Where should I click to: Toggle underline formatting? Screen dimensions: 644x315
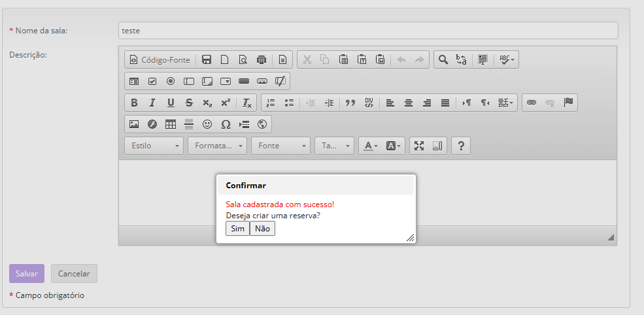click(171, 103)
